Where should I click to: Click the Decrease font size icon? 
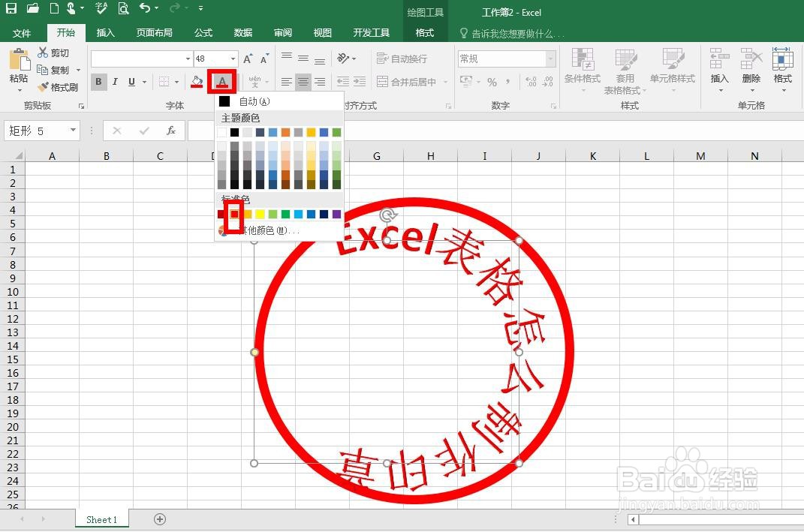pyautogui.click(x=264, y=59)
